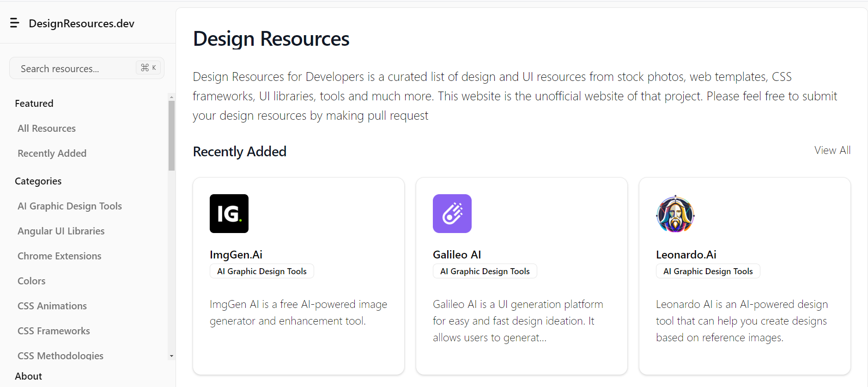This screenshot has height=387, width=868.
Task: Click the ⌘K shortcut badge in search
Action: pos(148,68)
